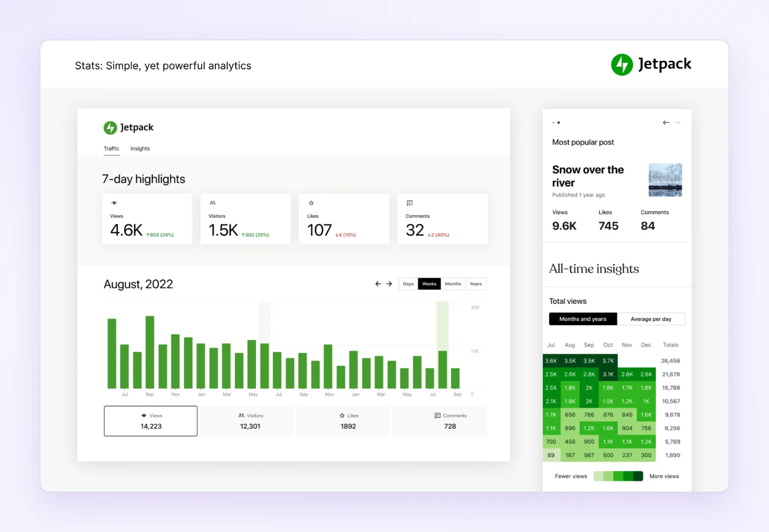The width and height of the screenshot is (769, 532).
Task: Click the pagination dots above Most popular post
Action: coord(556,122)
